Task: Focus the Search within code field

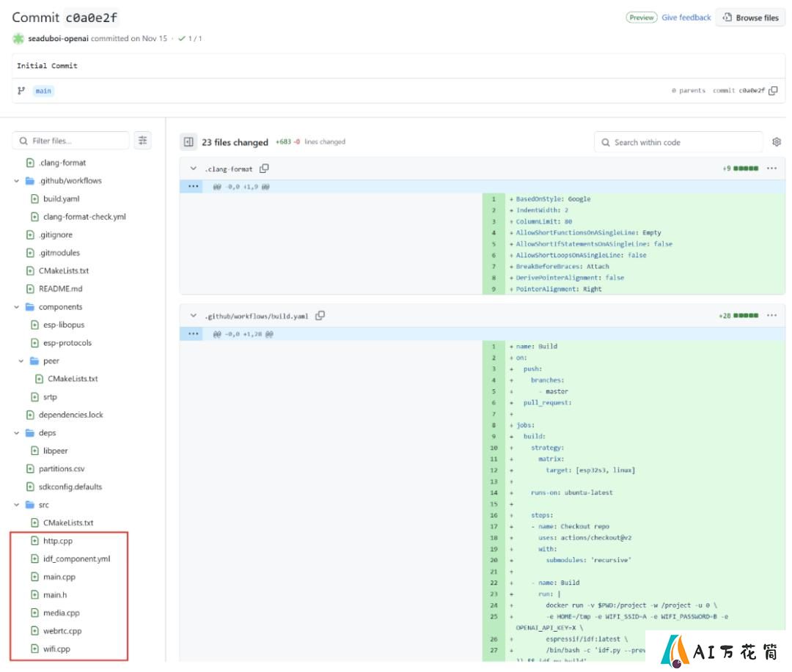Action: click(x=678, y=142)
